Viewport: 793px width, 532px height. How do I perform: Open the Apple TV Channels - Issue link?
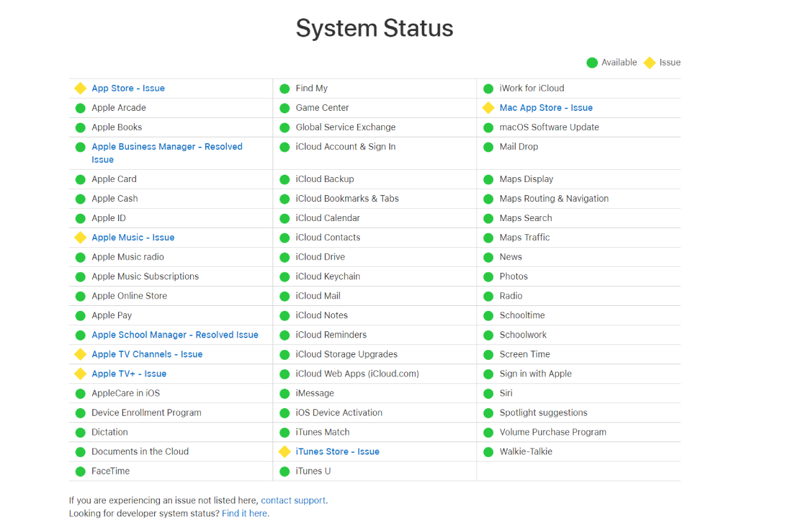147,354
